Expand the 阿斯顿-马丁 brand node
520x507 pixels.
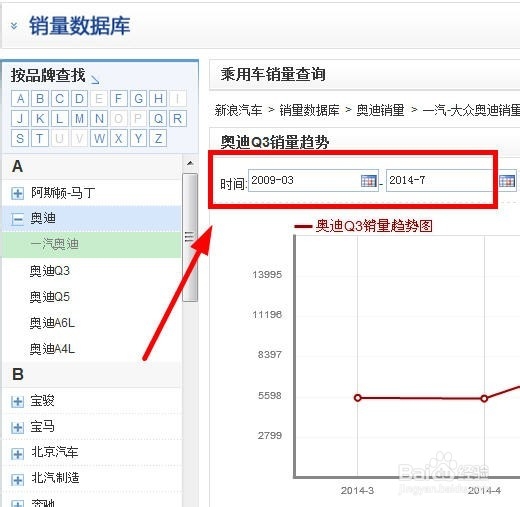pyautogui.click(x=17, y=193)
